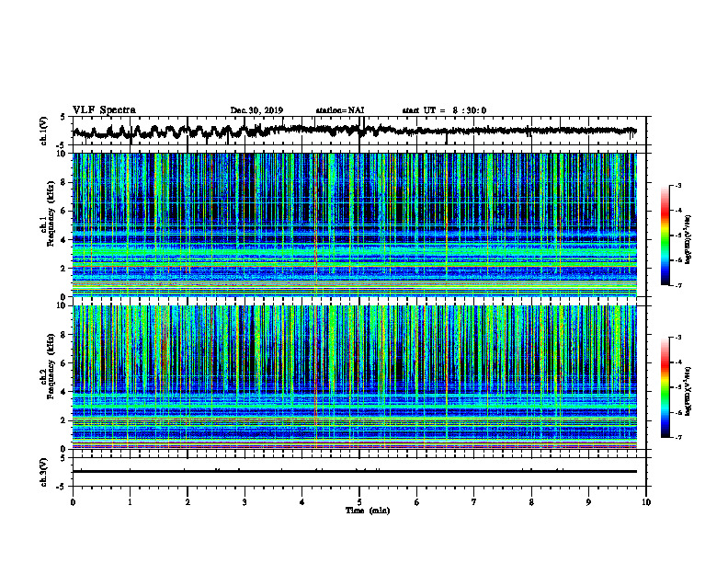Image resolution: width=728 pixels, height=563 pixels.
Task: Click time-axis tick label "5"
Action: coord(359,502)
